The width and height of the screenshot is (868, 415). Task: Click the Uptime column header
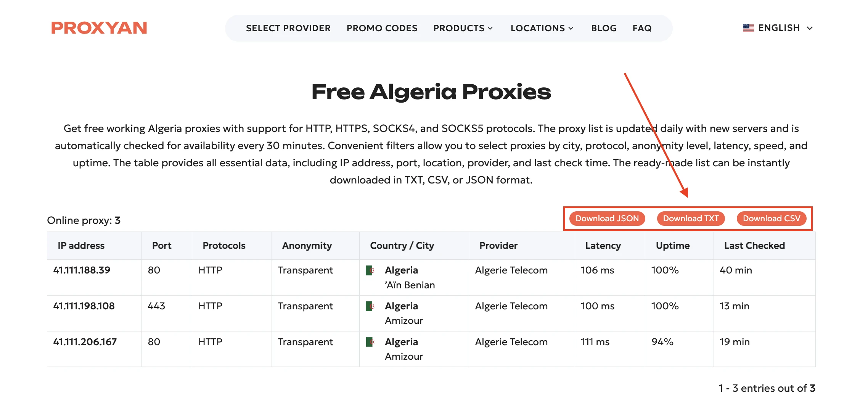click(x=673, y=246)
